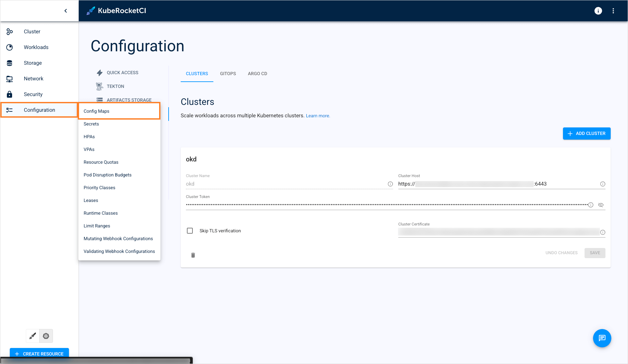Click the ADD CLUSTER button
This screenshot has width=628, height=364.
(587, 133)
